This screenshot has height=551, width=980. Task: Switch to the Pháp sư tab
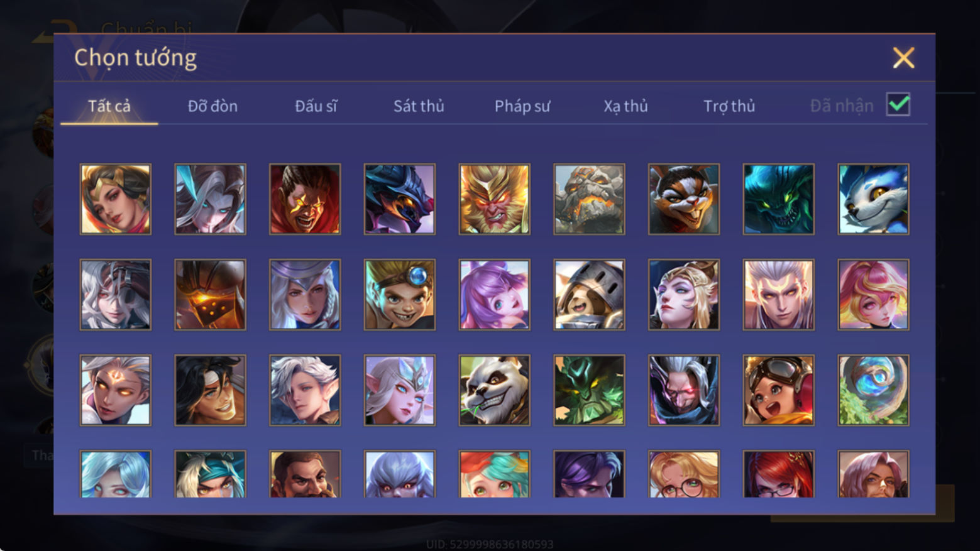click(522, 106)
